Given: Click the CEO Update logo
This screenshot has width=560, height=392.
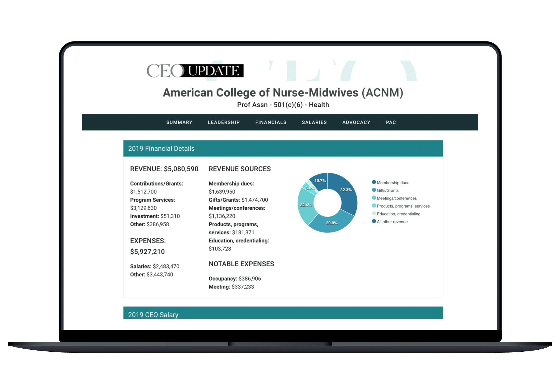Looking at the screenshot, I should 195,71.
